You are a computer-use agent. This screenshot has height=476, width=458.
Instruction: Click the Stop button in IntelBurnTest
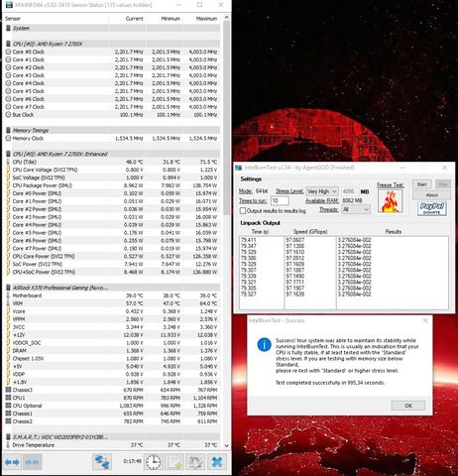(x=443, y=184)
